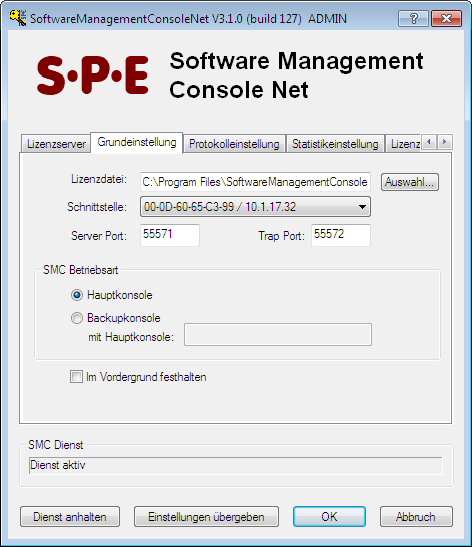This screenshot has height=547, width=472.
Task: Click the Trap Port field 55572
Action: [x=341, y=235]
